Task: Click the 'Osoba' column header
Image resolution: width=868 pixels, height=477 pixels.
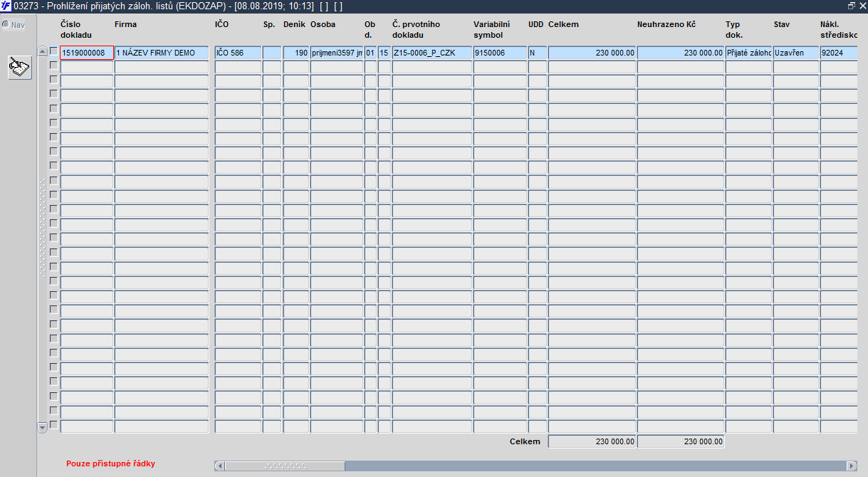Action: point(323,24)
